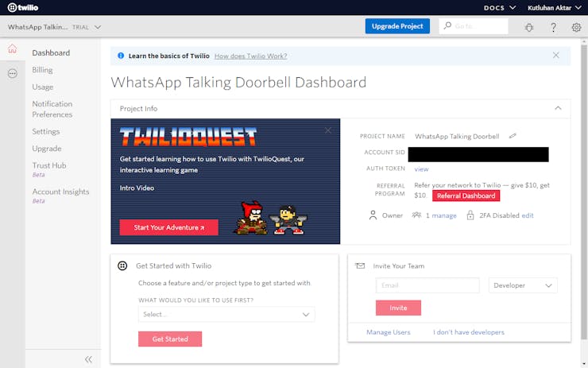Viewport: 588px width, 368px height.
Task: Open the all products ellipsis icon
Action: (x=13, y=74)
